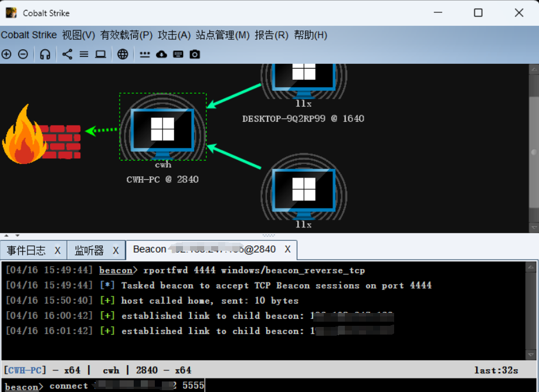
Task: Open the 站点管理(M) menu
Action: pos(222,35)
